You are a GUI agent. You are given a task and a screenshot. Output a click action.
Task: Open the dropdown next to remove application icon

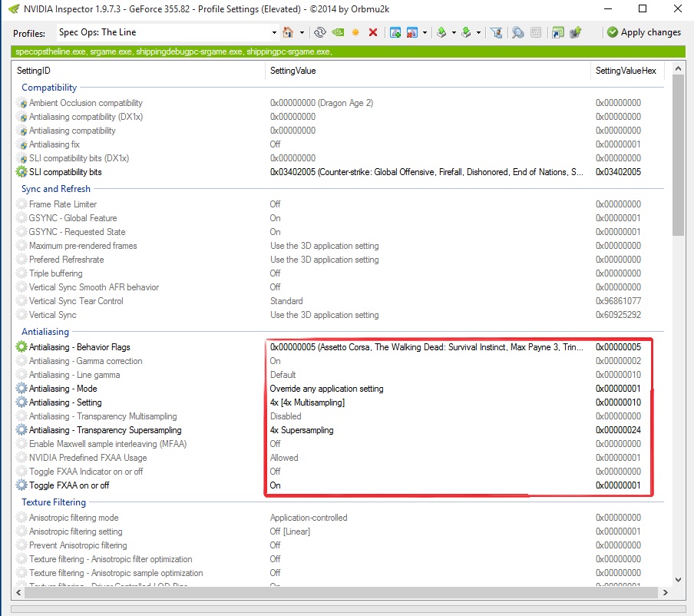coord(425,32)
